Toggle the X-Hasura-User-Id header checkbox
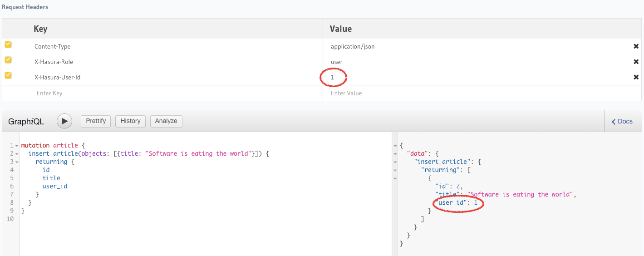 [8, 75]
